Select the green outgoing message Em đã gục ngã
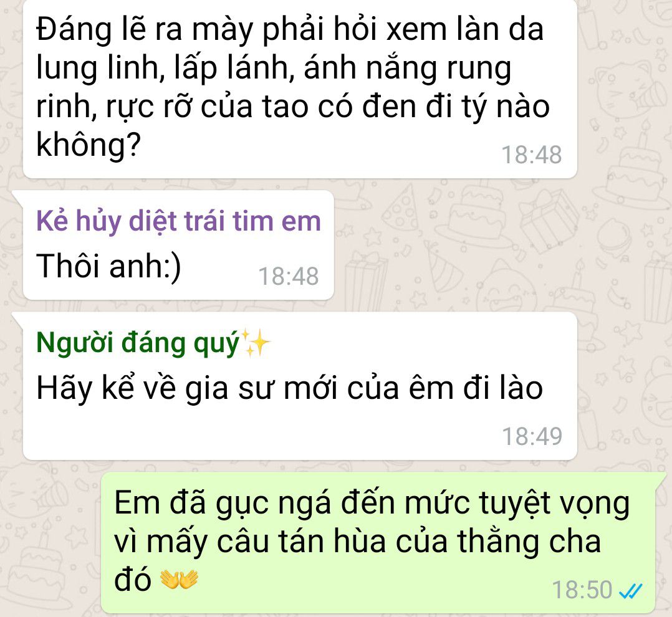This screenshot has width=672, height=617. (379, 542)
